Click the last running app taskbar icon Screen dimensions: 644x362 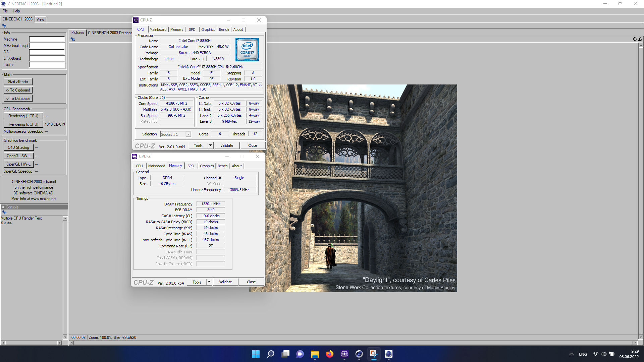[x=388, y=354]
